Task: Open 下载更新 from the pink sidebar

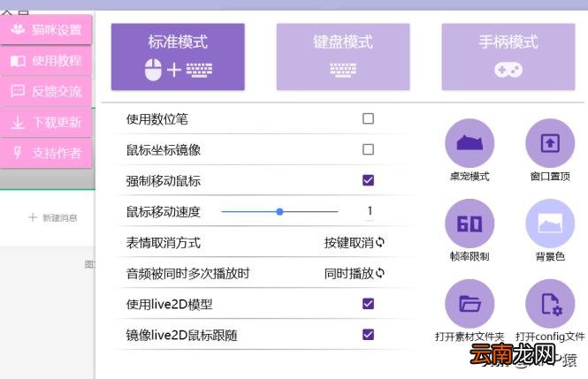Action: 46,122
